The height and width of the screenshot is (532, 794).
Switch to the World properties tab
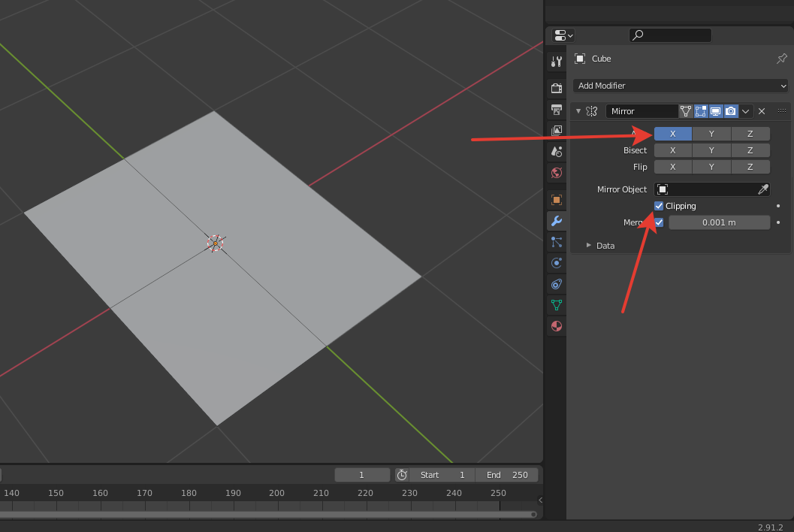557,173
